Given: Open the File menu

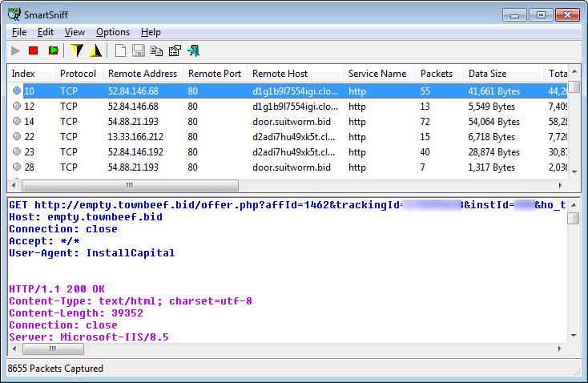Looking at the screenshot, I should coord(19,32).
